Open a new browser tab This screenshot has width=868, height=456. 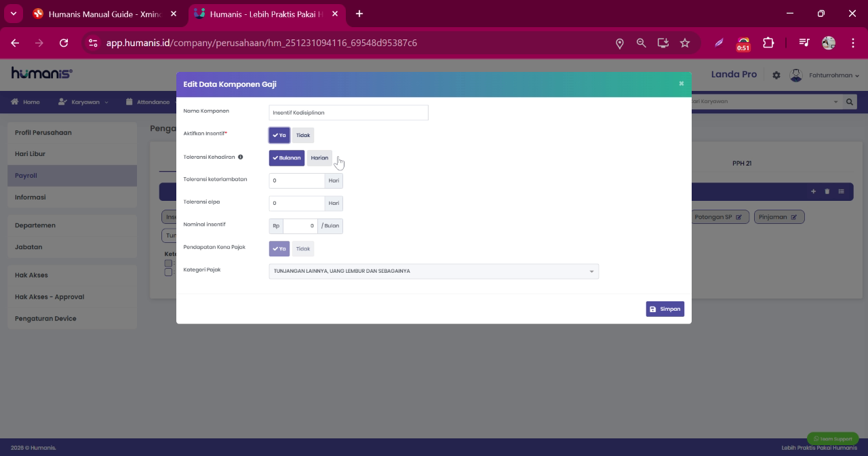click(359, 14)
